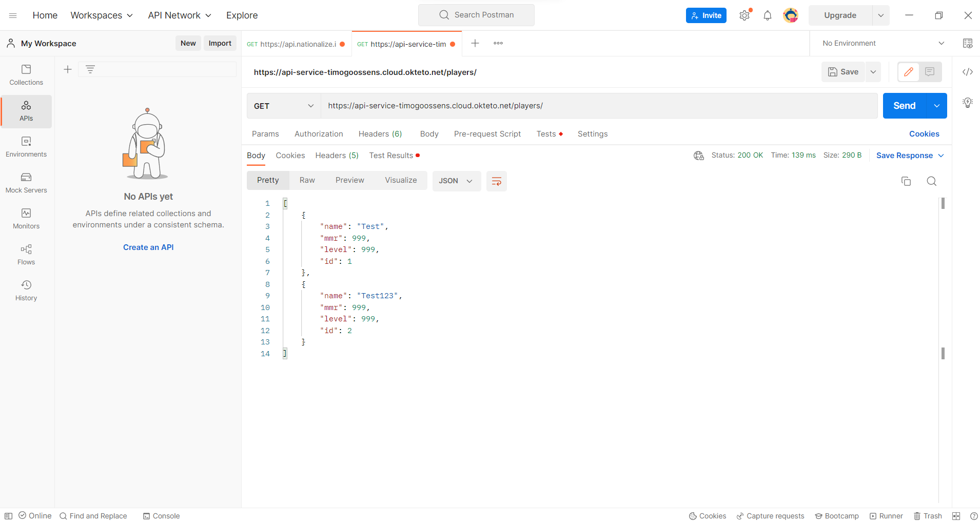This screenshot has height=521, width=980.
Task: Open the Save options dropdown arrow
Action: pyautogui.click(x=873, y=72)
